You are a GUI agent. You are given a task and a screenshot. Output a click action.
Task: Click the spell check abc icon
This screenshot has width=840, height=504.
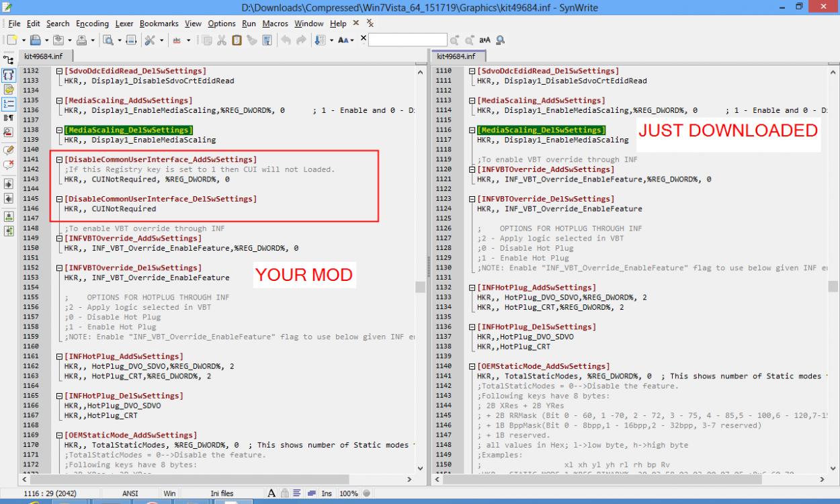point(177,40)
